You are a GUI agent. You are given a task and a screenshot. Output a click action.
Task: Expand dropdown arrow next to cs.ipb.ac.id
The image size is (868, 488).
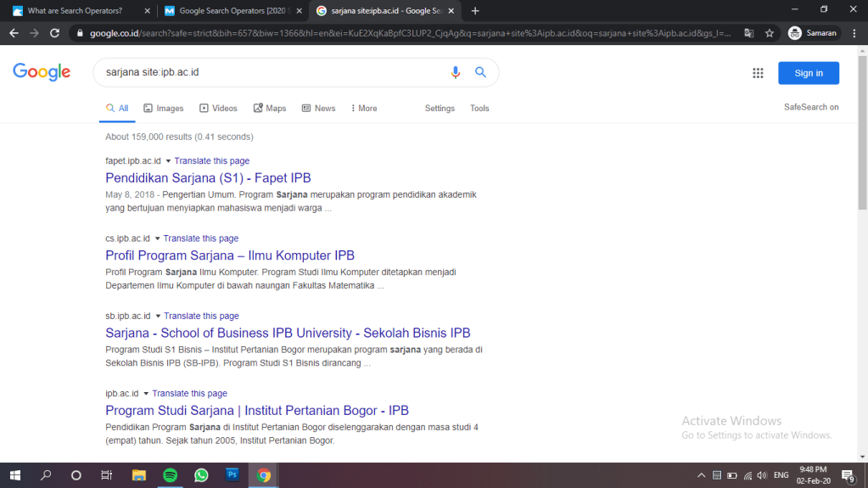point(157,239)
